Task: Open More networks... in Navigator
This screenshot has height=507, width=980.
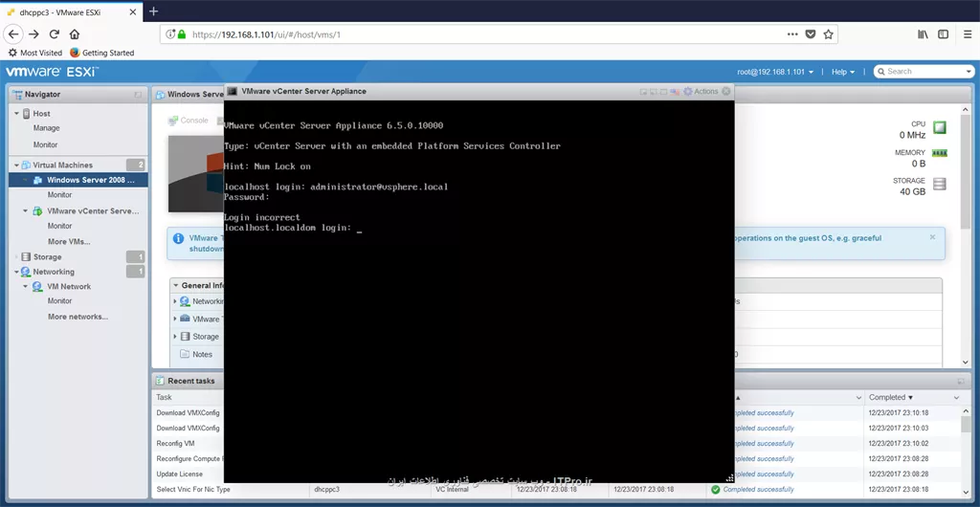Action: click(x=78, y=317)
